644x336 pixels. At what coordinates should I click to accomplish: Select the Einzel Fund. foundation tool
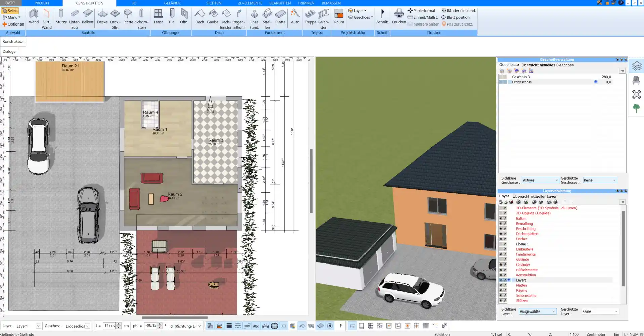(x=254, y=19)
